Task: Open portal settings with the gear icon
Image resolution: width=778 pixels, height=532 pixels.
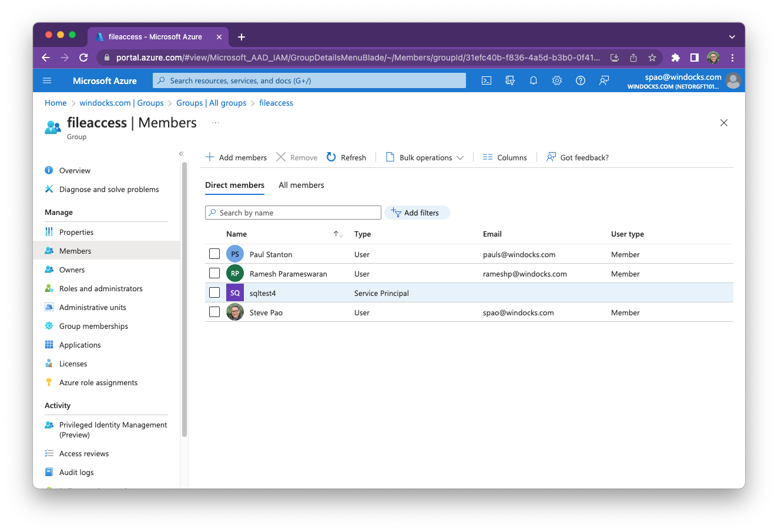Action: pos(556,80)
